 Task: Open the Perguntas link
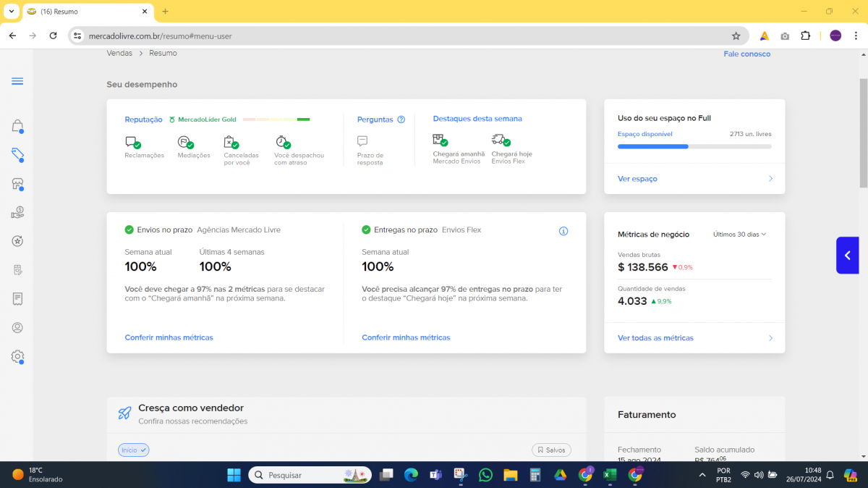pos(375,119)
